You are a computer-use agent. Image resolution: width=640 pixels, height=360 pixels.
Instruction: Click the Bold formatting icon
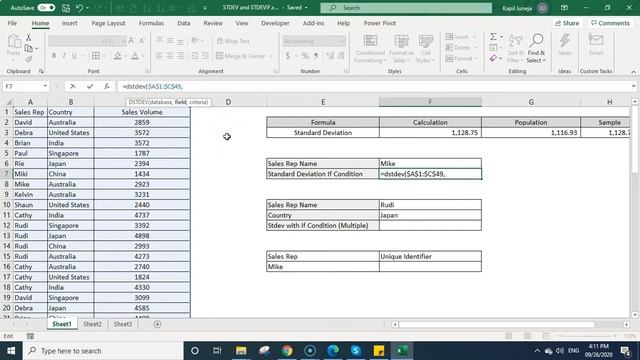53,56
